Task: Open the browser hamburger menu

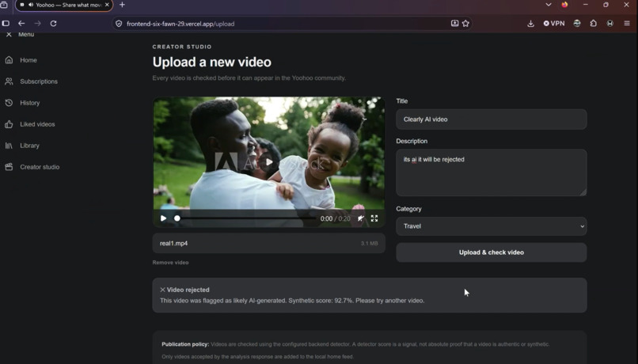Action: click(627, 24)
